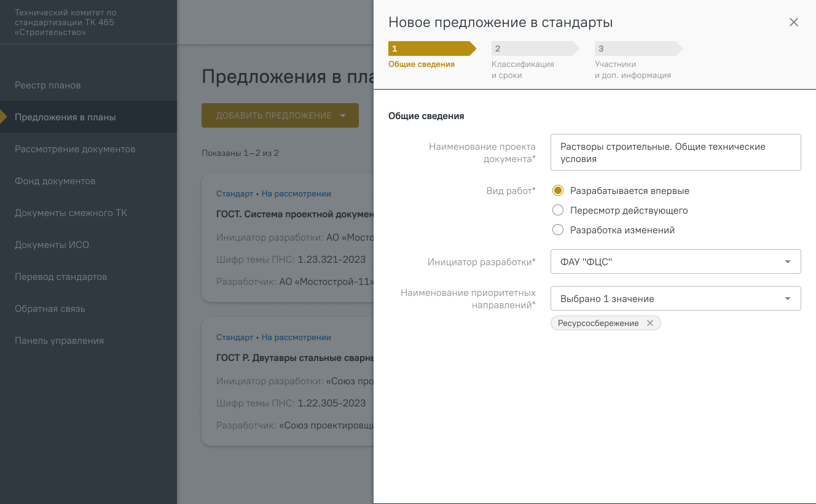This screenshot has width=816, height=504.
Task: Click the Наименование проекта документа text field
Action: pos(675,152)
